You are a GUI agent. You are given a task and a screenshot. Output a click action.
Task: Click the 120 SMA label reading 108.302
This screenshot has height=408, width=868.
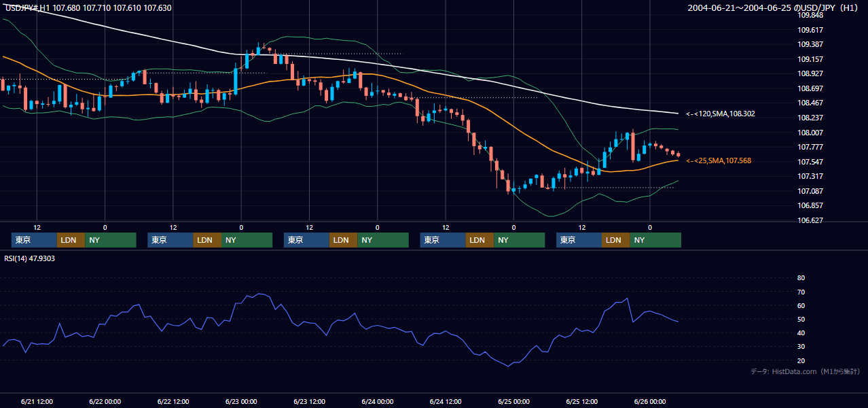tap(721, 114)
